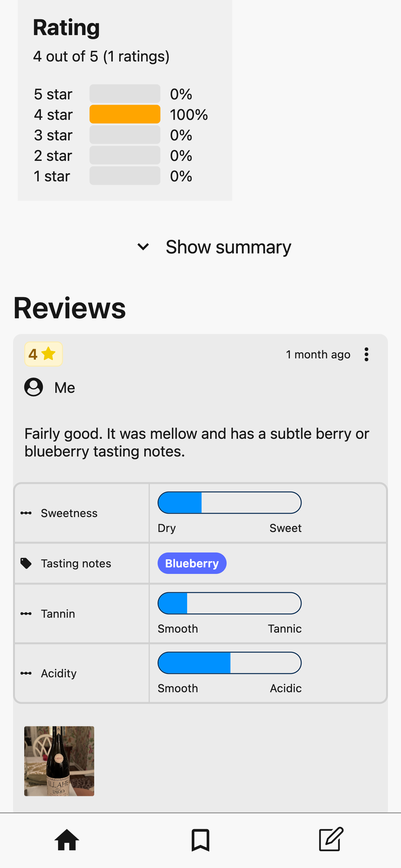Open the Bookmarks icon in bottom navigation
Screen dimensions: 401x868
coord(200,840)
